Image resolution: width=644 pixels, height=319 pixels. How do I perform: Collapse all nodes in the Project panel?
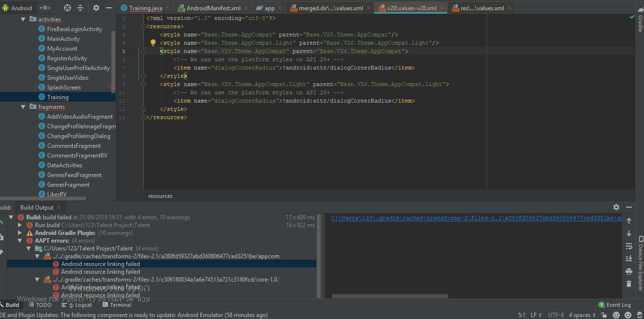click(x=80, y=7)
